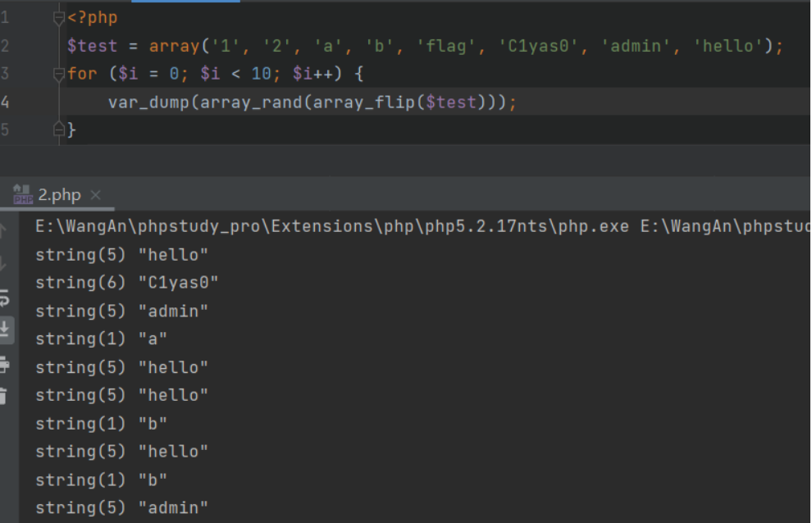Click the down arrow in run toolbar

[3, 263]
